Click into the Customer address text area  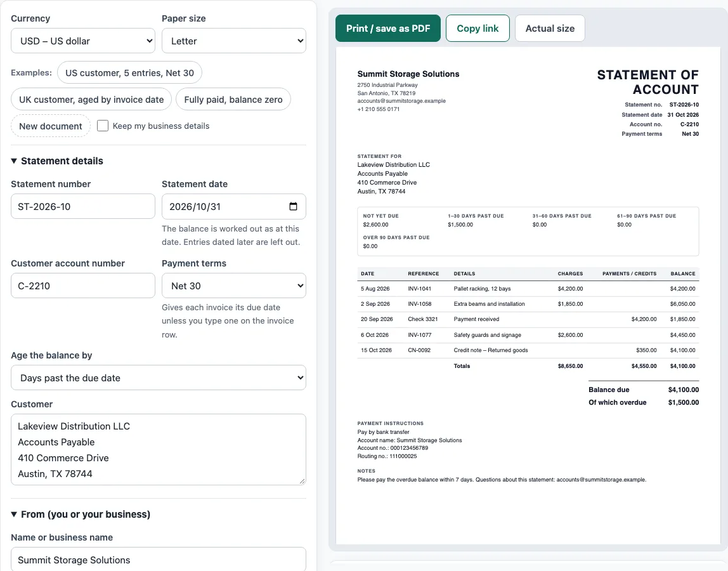click(159, 450)
